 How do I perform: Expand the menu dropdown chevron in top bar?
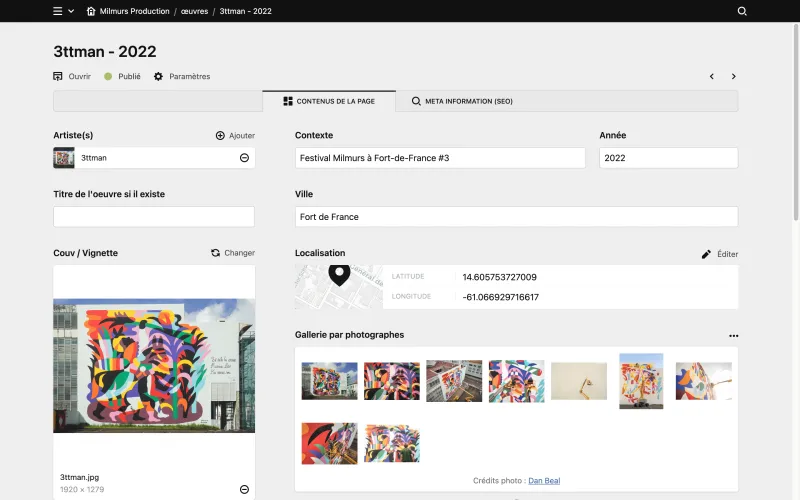tap(71, 11)
